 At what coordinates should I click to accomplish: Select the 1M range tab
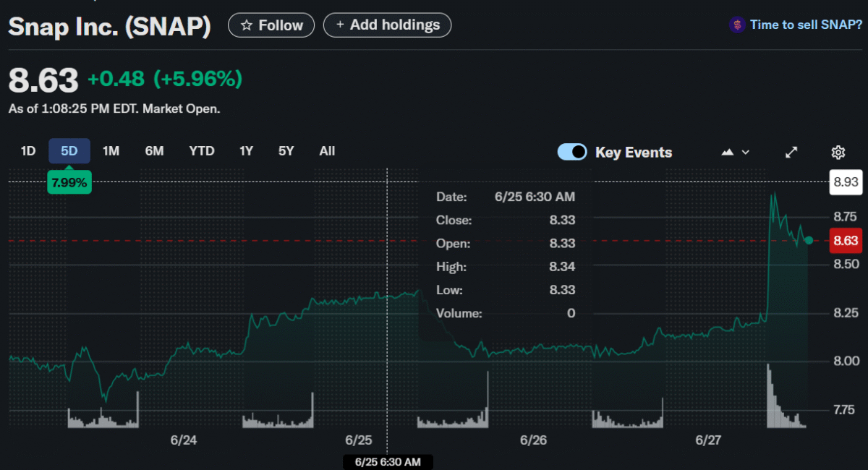click(x=111, y=151)
